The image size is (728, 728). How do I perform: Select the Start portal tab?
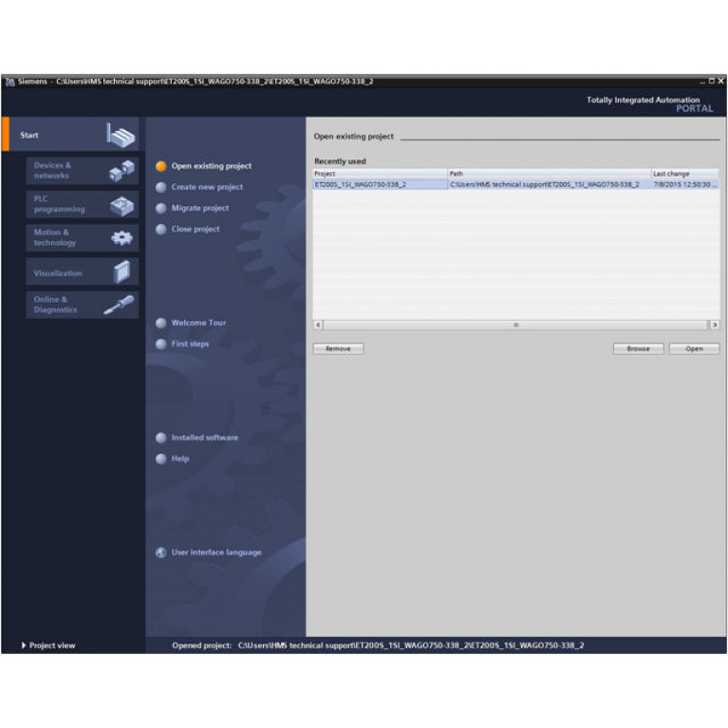pyautogui.click(x=70, y=135)
